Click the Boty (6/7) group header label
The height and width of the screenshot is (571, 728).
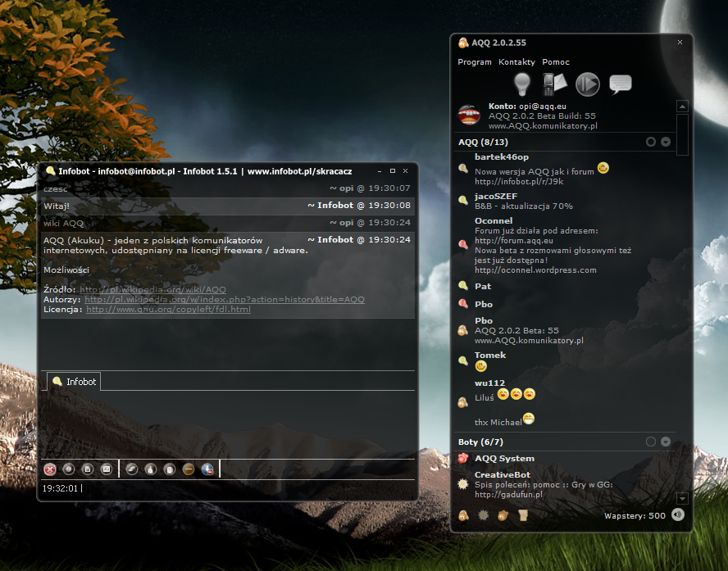pyautogui.click(x=480, y=442)
